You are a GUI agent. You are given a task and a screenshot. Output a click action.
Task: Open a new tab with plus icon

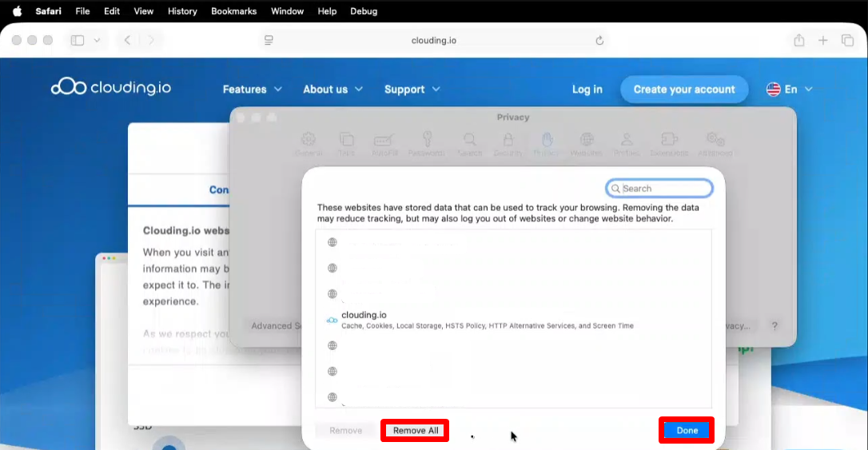(822, 40)
